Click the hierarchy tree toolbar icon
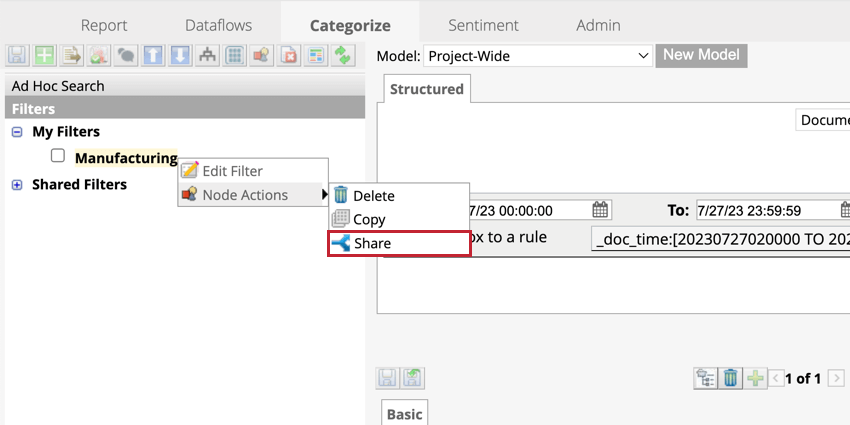This screenshot has height=425, width=850. (208, 56)
